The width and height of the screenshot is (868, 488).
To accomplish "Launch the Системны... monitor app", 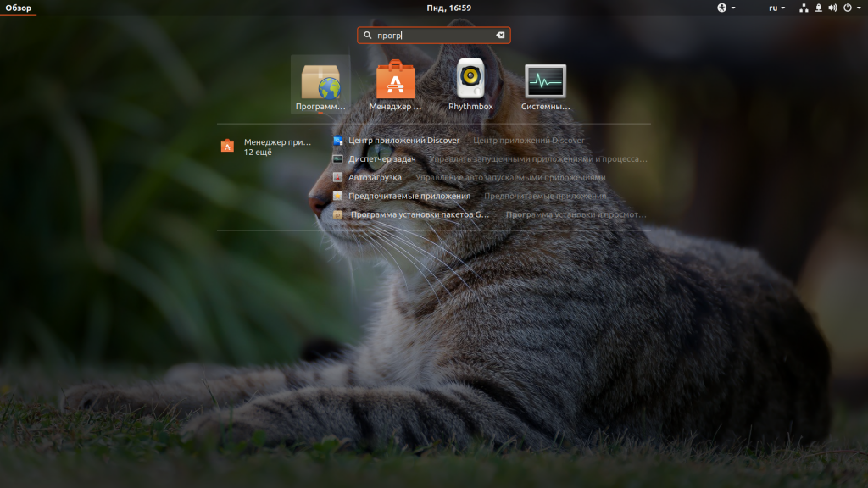I will [x=545, y=85].
